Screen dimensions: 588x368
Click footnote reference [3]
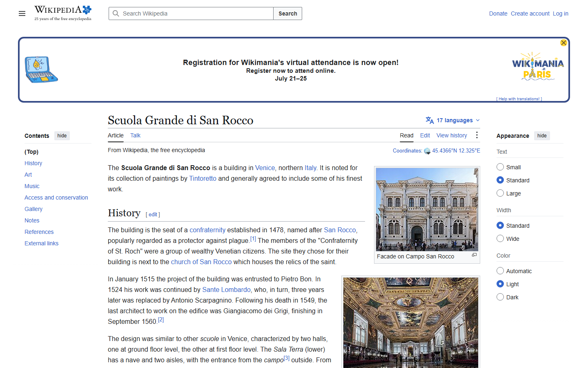287,358
